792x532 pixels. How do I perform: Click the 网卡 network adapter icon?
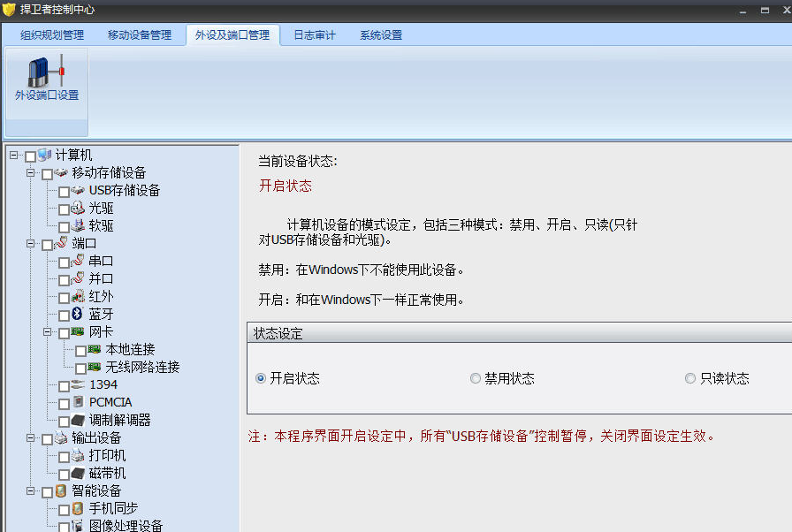click(79, 331)
